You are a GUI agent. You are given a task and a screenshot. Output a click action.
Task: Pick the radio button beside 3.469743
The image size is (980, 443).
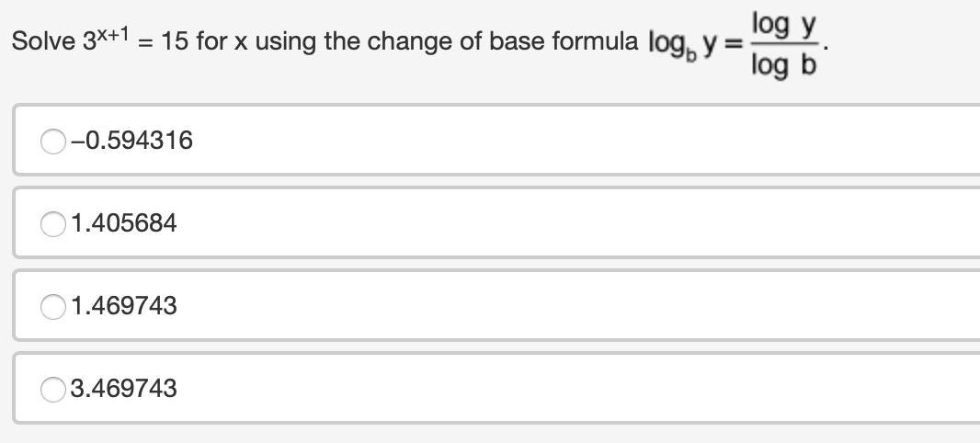tap(52, 389)
